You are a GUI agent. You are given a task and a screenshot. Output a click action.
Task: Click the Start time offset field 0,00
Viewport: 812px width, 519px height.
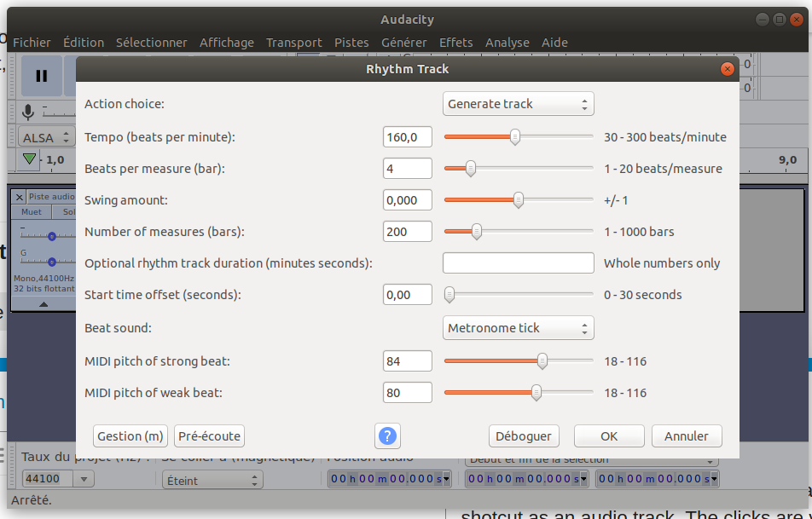[408, 295]
